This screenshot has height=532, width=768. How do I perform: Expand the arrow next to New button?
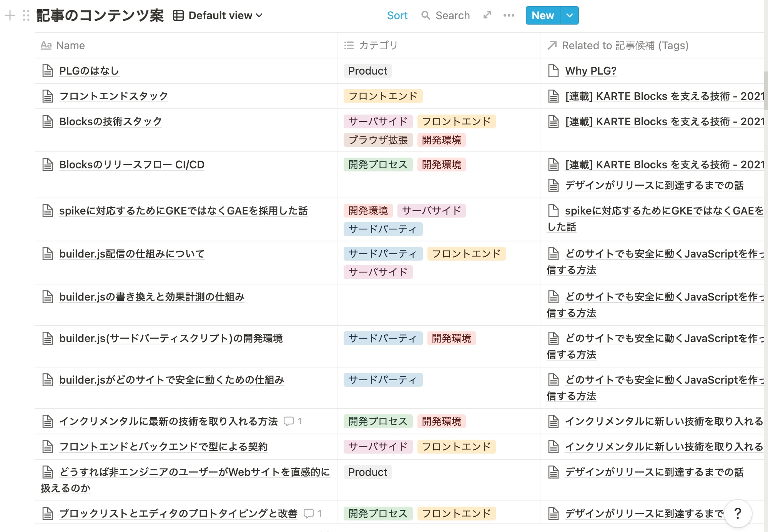[x=570, y=16]
